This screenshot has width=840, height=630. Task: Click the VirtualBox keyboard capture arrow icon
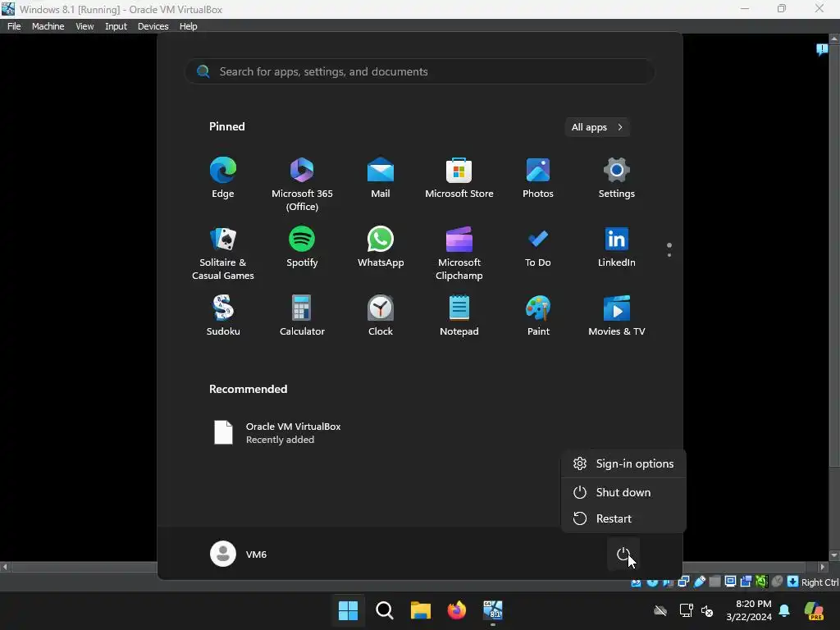[793, 582]
